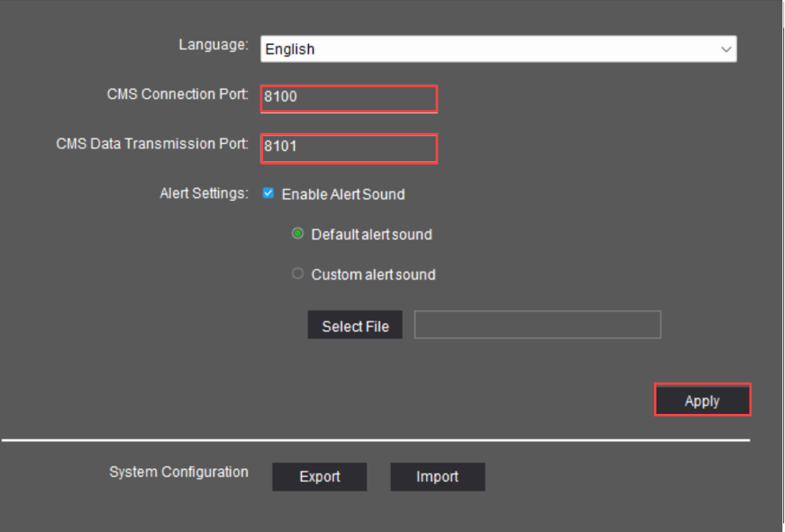This screenshot has height=532, width=785.
Task: Click the CMS Connection Port label
Action: tap(178, 94)
